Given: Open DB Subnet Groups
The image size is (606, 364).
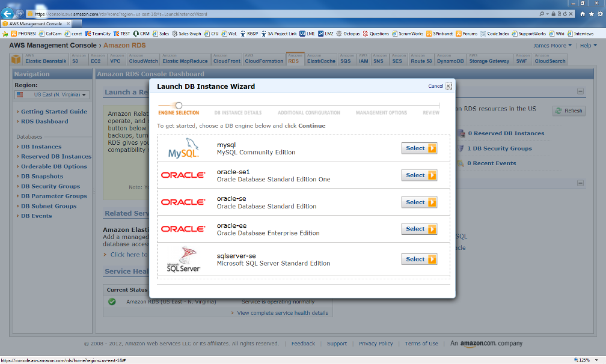Looking at the screenshot, I should click(x=49, y=207).
